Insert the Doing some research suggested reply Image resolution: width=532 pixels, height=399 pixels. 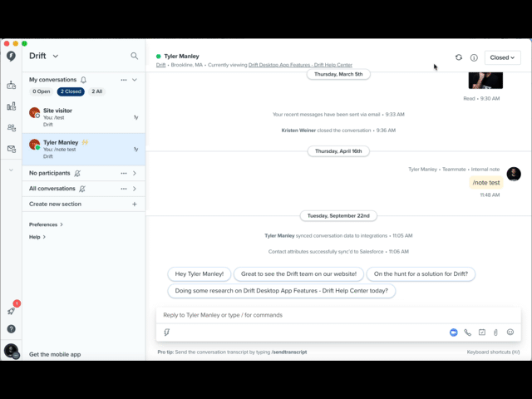click(281, 291)
